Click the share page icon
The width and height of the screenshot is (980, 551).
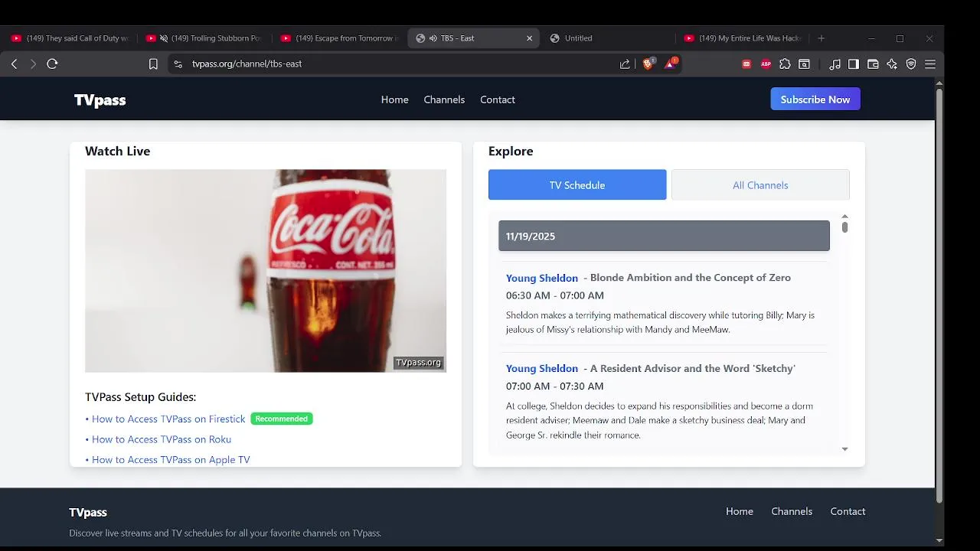[625, 64]
